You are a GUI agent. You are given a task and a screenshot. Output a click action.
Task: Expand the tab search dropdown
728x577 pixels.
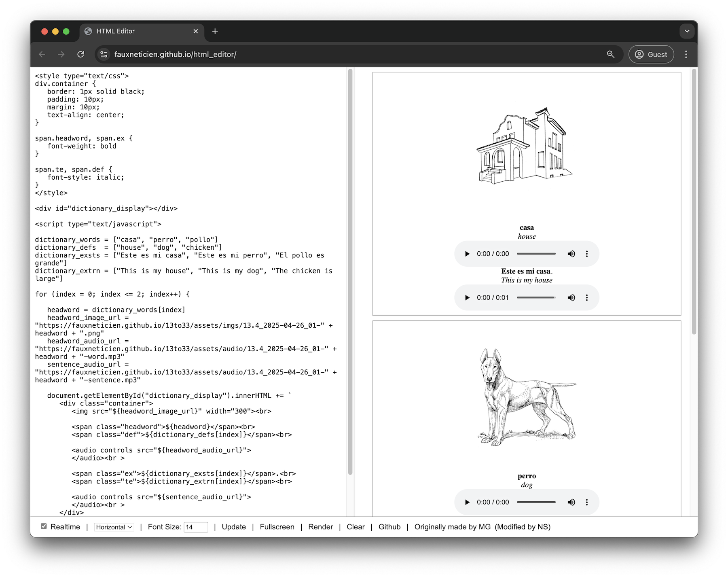687,31
